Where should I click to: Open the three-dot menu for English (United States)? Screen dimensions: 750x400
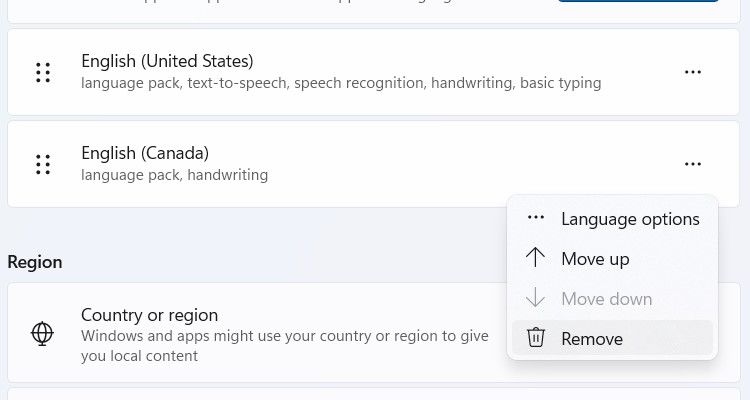pos(692,73)
